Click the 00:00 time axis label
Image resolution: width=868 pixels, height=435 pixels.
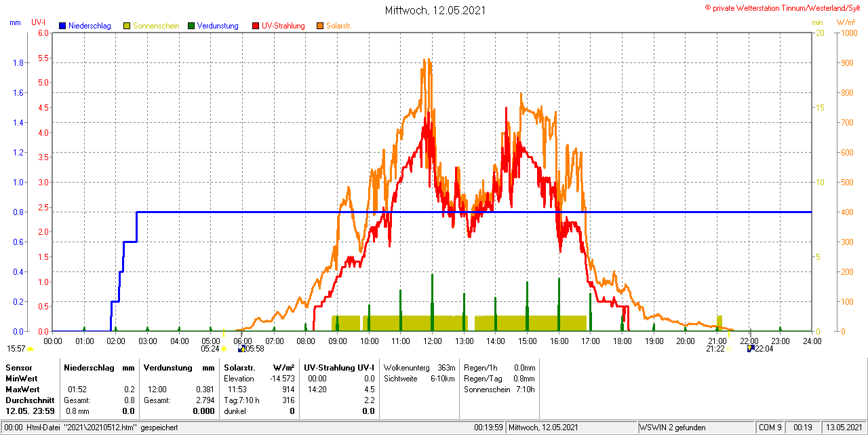(52, 341)
